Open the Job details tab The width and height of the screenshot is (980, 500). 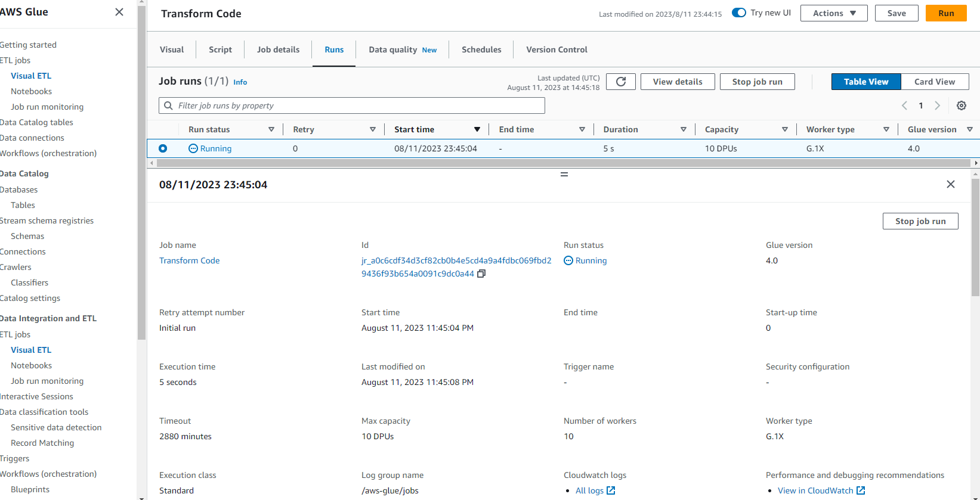[x=278, y=49]
